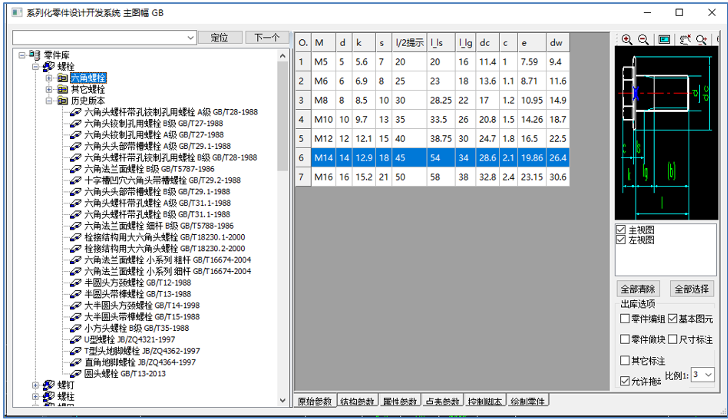
Task: Click the 其它螺栓 folder icon
Action: pyautogui.click(x=62, y=90)
